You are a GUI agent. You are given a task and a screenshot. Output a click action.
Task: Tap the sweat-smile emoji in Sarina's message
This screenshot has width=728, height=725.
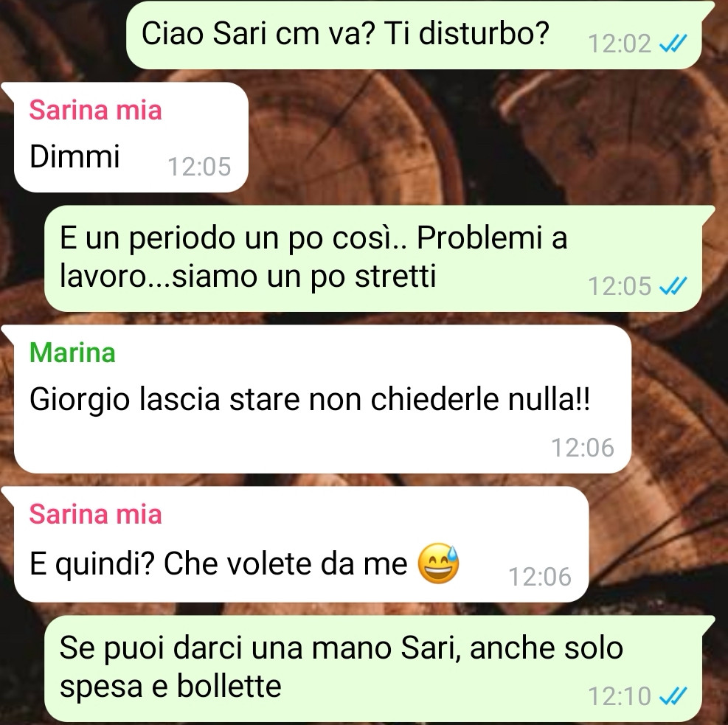pyautogui.click(x=438, y=563)
